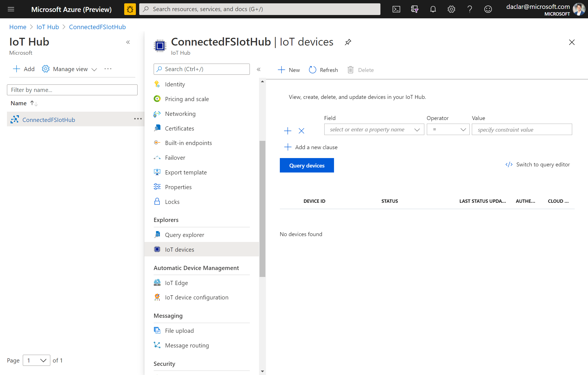Image resolution: width=588 pixels, height=375 pixels.
Task: Click the pin icon to pin panel
Action: (347, 42)
